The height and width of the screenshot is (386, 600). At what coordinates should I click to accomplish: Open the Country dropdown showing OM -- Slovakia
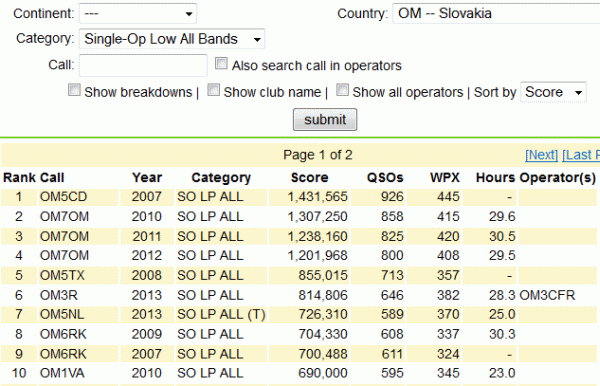[496, 14]
